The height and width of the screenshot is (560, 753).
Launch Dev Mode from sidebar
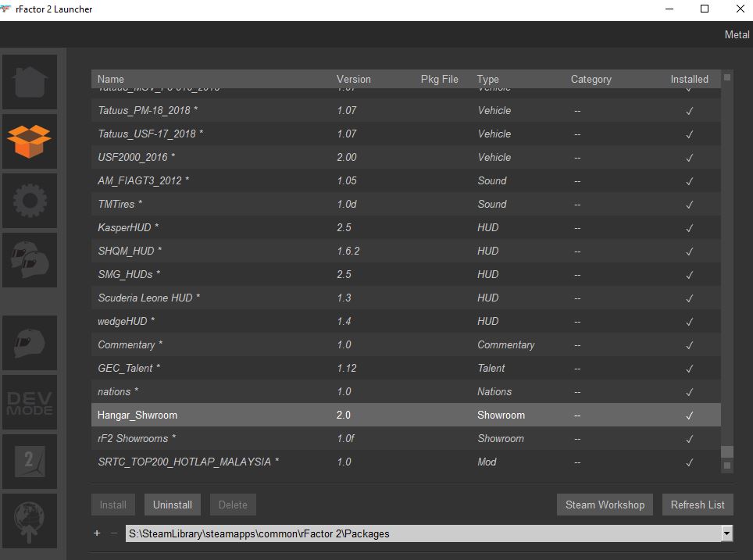[x=30, y=402]
